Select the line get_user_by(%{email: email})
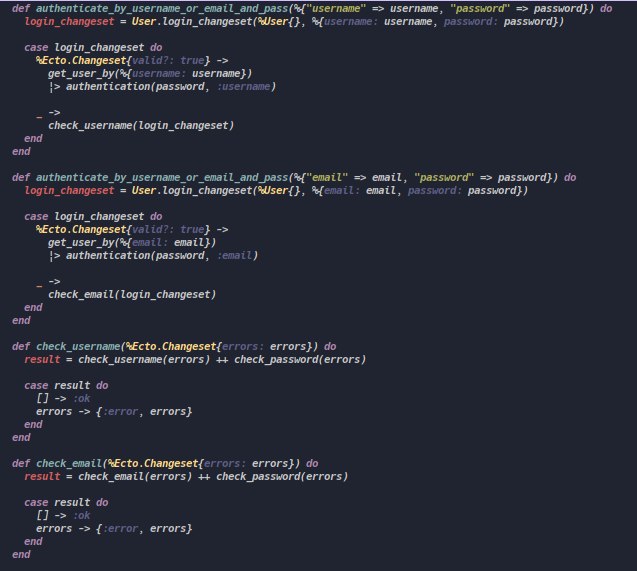This screenshot has height=571, width=637. tap(132, 242)
